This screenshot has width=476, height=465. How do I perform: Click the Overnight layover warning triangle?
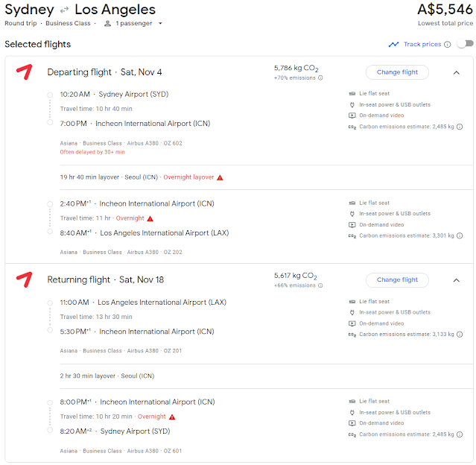(x=220, y=177)
